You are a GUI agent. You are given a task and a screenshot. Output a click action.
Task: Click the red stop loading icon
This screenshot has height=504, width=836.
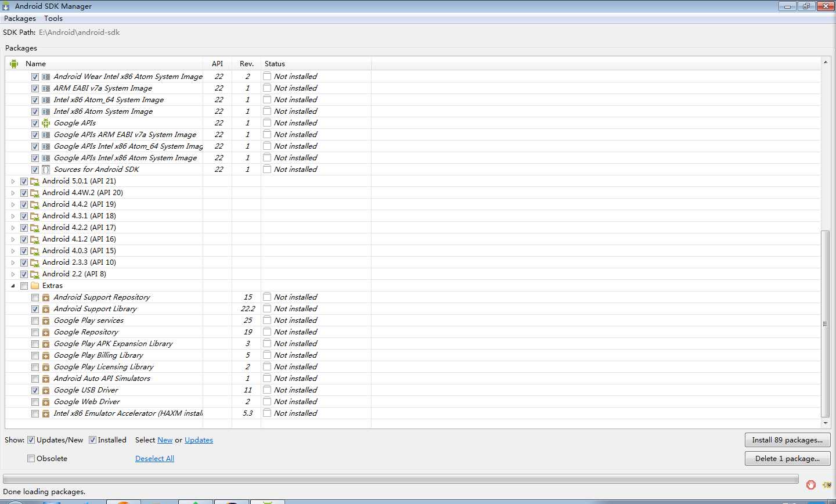point(811,484)
